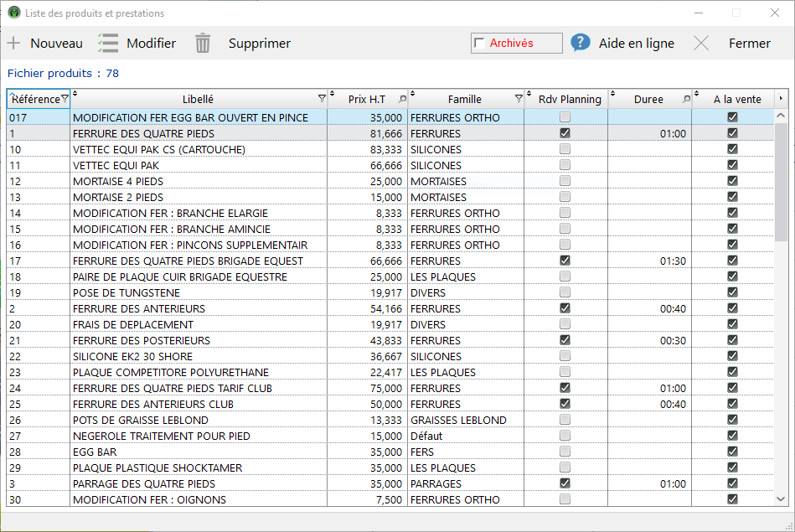The image size is (795, 532).
Task: Click the Supprimer button label
Action: coord(260,44)
